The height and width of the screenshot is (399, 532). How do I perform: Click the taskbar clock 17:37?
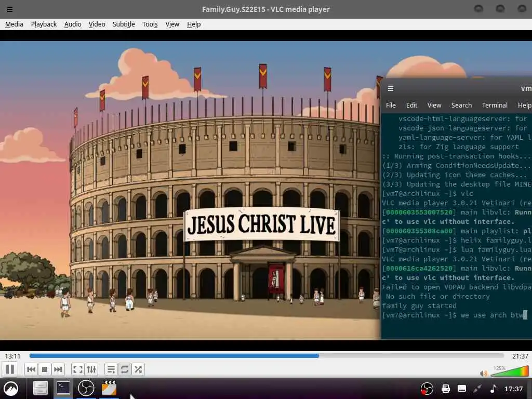pos(513,389)
